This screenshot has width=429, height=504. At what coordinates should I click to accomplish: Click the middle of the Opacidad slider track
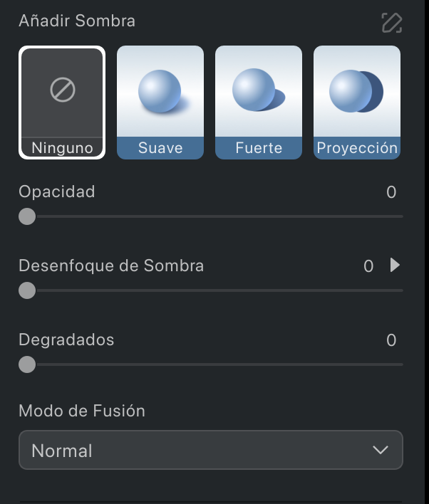tap(211, 216)
